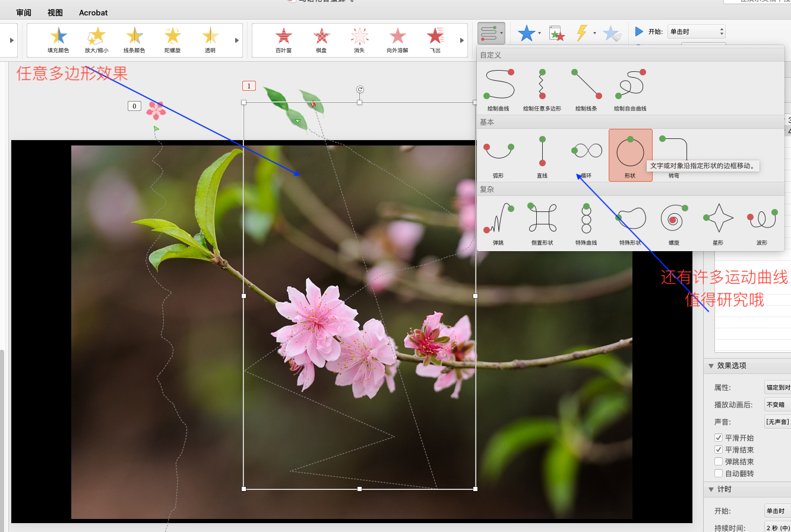Open the dropdown arrow beside lightning bolt

594,33
